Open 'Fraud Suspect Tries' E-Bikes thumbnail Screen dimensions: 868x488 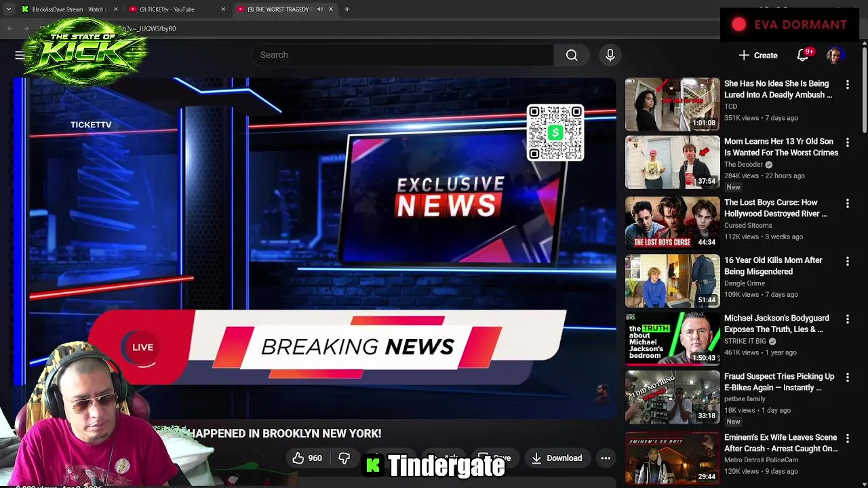click(x=672, y=396)
